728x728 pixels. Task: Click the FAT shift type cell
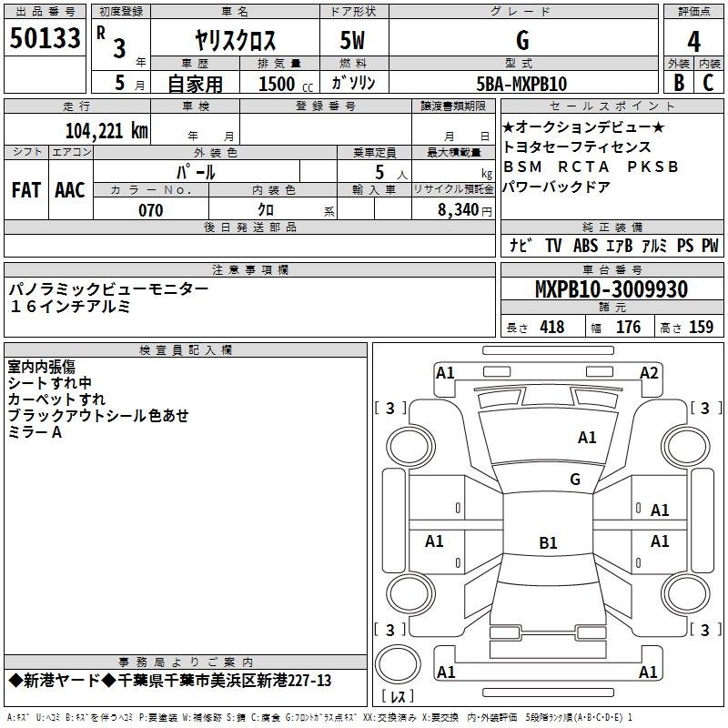26,189
